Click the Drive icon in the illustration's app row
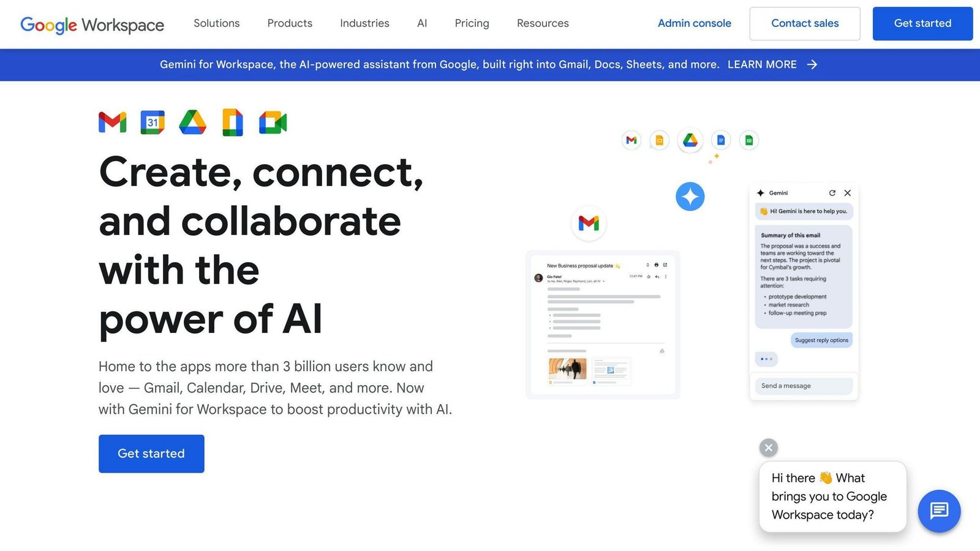Image resolution: width=980 pixels, height=551 pixels. (690, 140)
